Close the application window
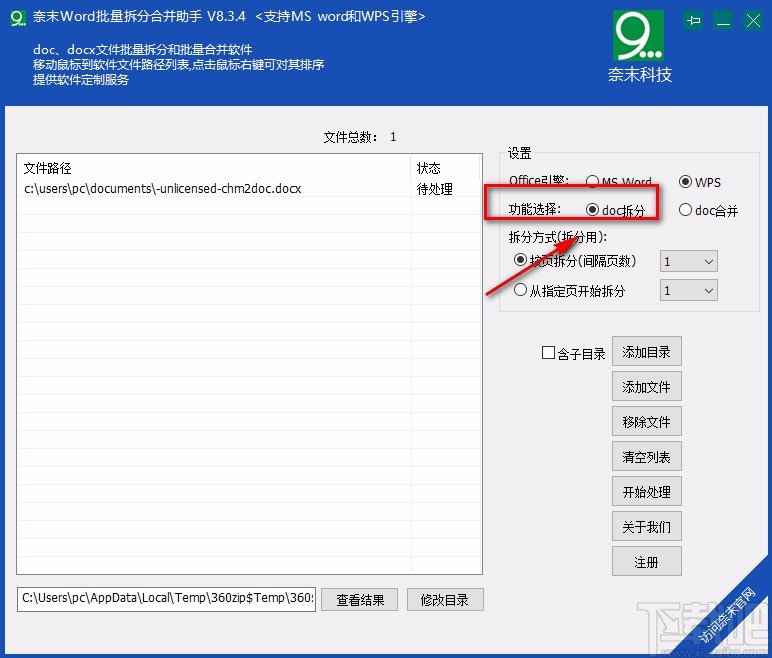Viewport: 772px width, 658px height. click(753, 21)
